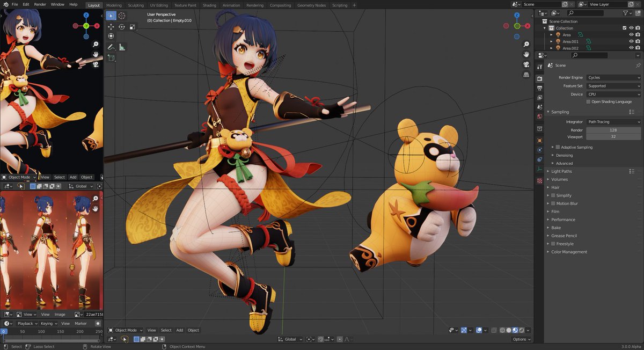Image resolution: width=644 pixels, height=350 pixels.
Task: Click the properties editor search field
Action: [x=589, y=55]
